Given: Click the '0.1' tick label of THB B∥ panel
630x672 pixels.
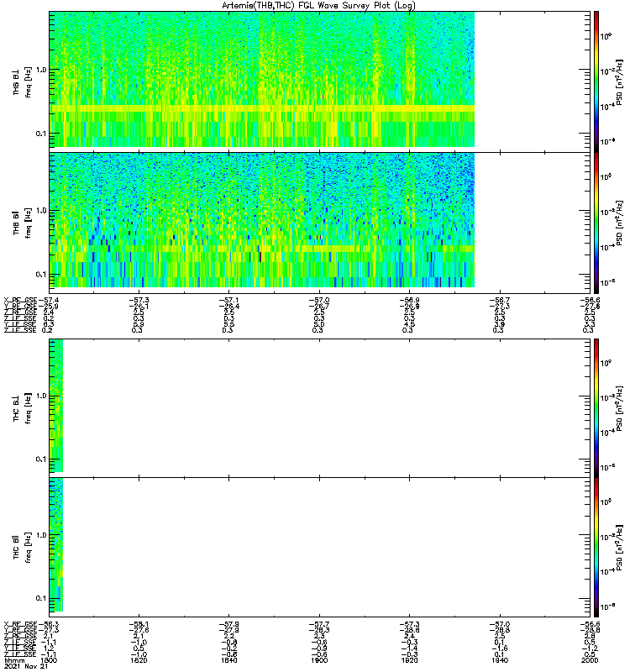Looking at the screenshot, I should [41, 275].
